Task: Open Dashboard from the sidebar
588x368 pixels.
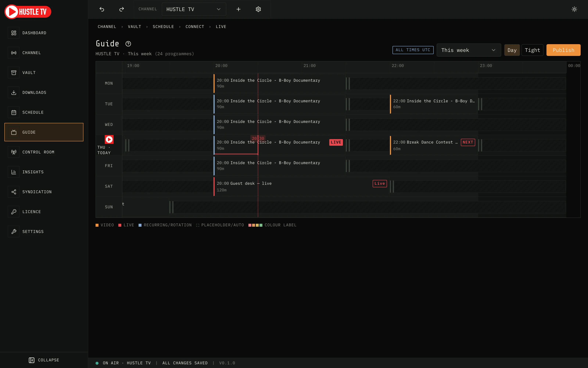Action: click(x=44, y=33)
